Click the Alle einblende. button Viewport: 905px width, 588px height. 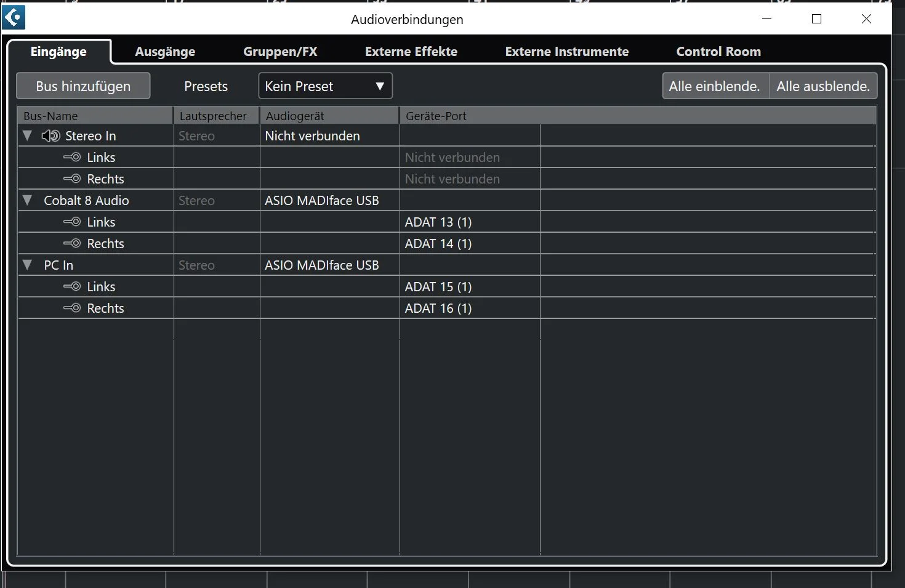(715, 86)
